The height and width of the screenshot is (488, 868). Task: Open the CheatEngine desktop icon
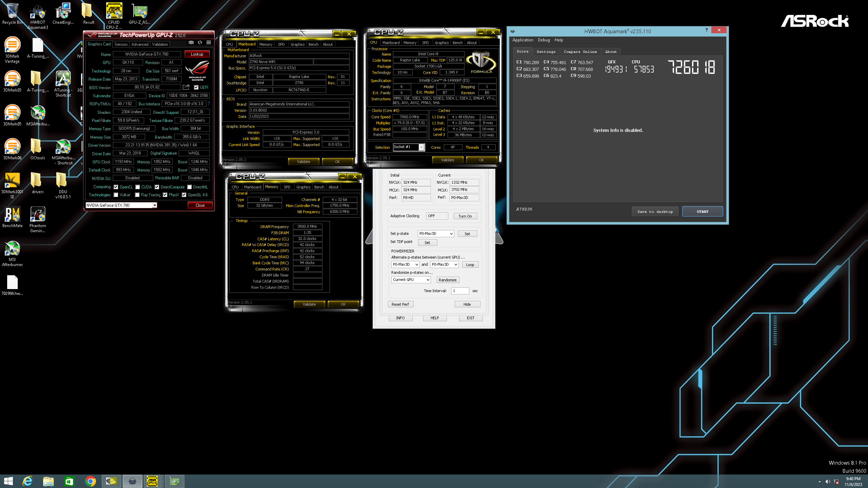pyautogui.click(x=63, y=14)
